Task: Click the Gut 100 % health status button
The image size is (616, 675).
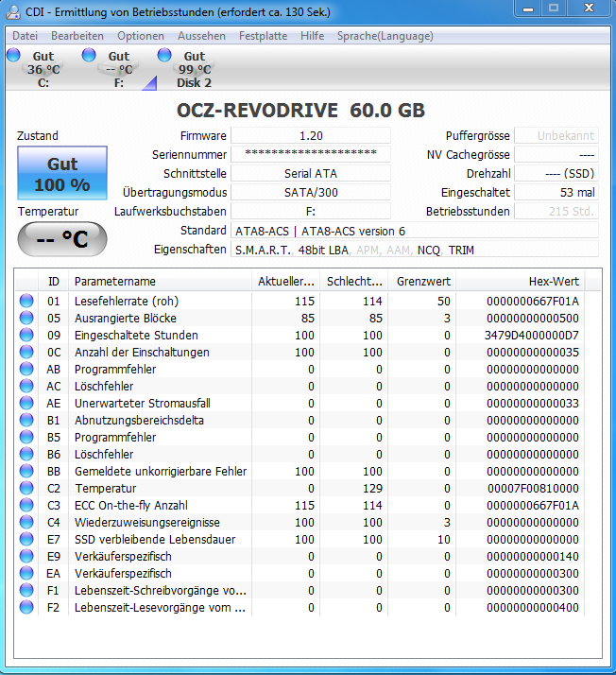Action: click(x=62, y=173)
